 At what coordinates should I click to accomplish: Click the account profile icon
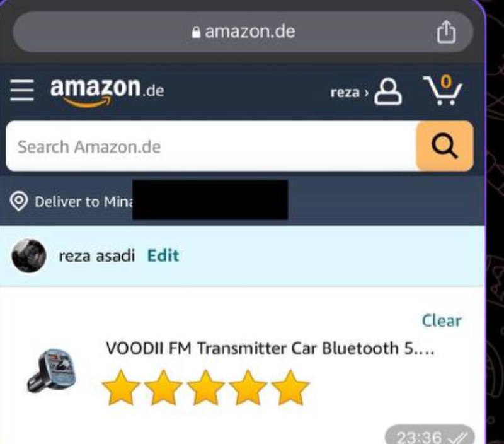[388, 91]
